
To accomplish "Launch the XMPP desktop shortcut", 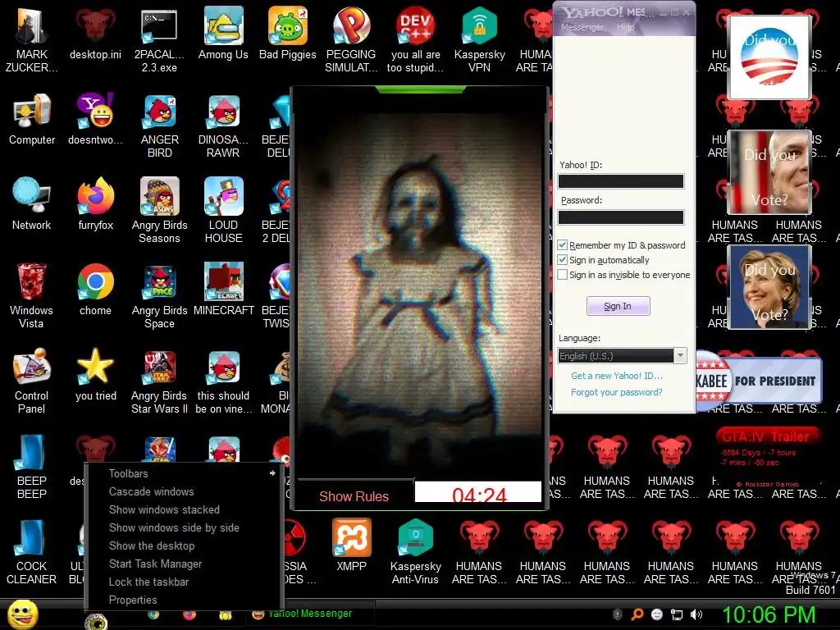I will pos(351,546).
